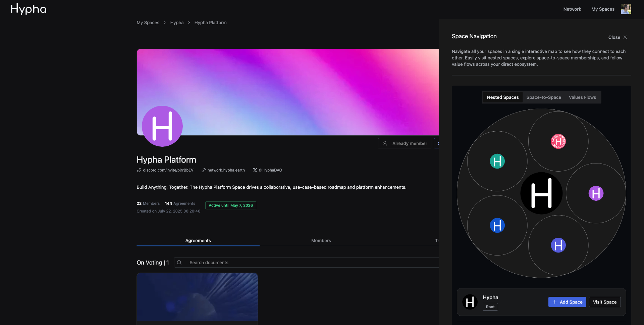The image size is (644, 325).
Task: Click the search magnifier icon
Action: pyautogui.click(x=179, y=263)
